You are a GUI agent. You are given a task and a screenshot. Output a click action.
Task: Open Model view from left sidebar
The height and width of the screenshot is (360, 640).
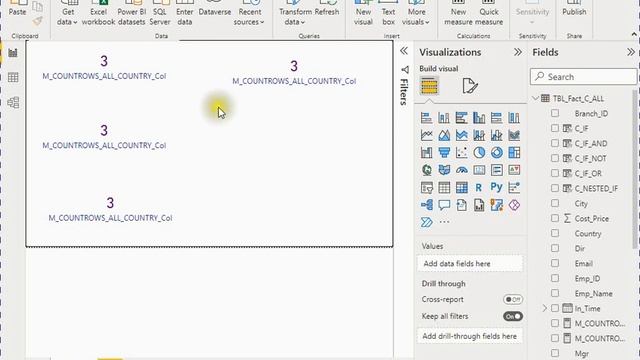(x=13, y=102)
